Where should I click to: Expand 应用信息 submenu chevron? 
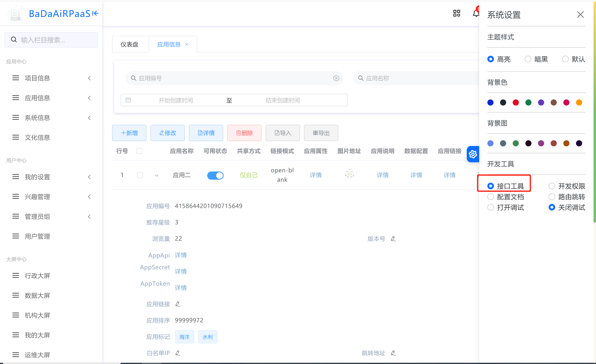[89, 98]
